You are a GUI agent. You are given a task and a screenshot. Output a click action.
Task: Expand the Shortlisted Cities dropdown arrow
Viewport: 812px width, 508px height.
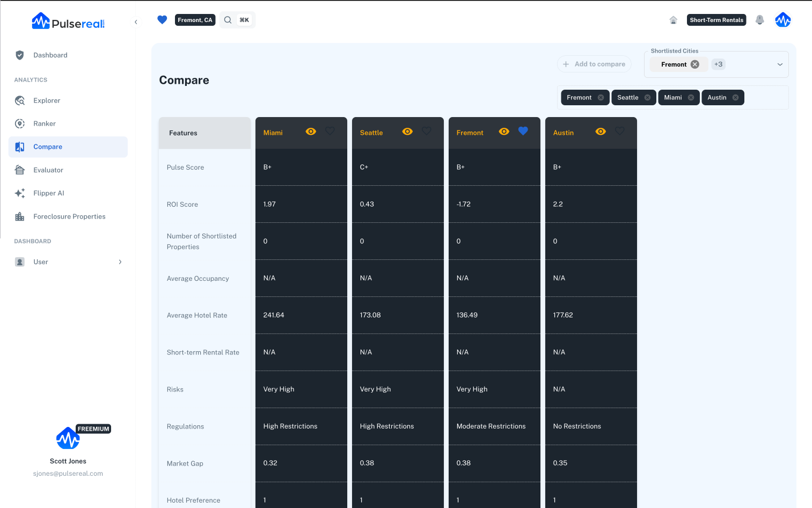pos(780,64)
